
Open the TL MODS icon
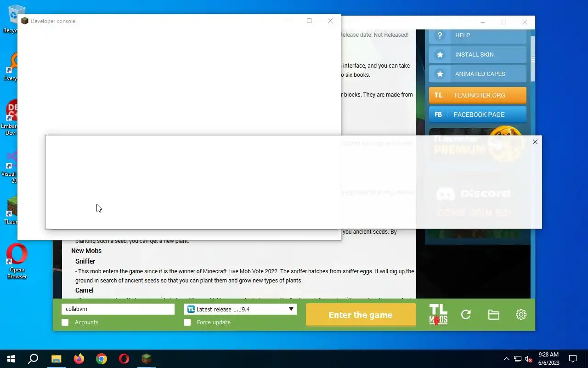coord(438,315)
